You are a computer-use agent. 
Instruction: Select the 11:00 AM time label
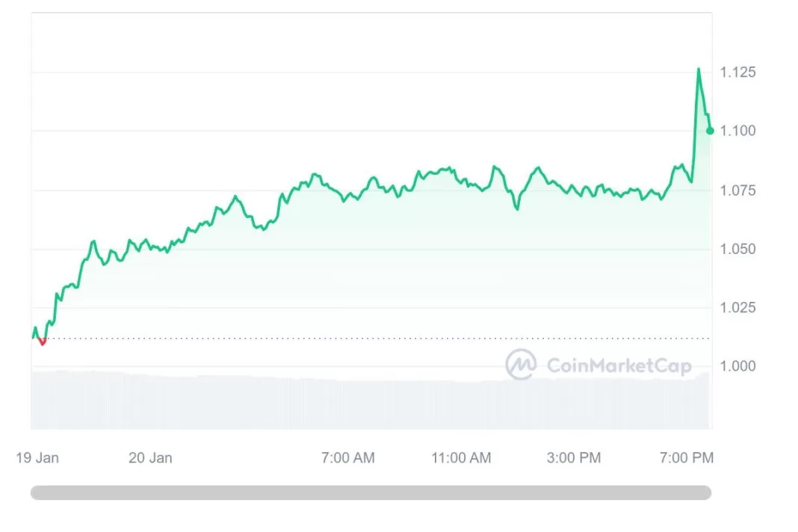click(461, 458)
